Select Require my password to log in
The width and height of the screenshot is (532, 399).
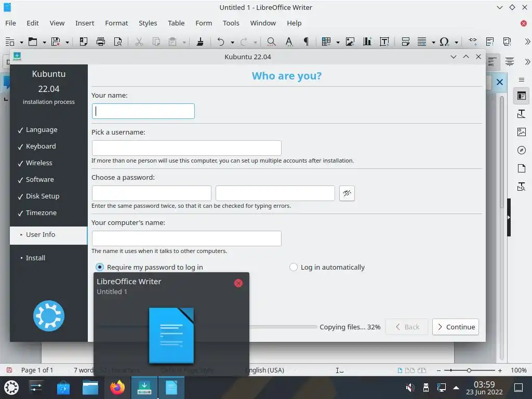[149, 268]
